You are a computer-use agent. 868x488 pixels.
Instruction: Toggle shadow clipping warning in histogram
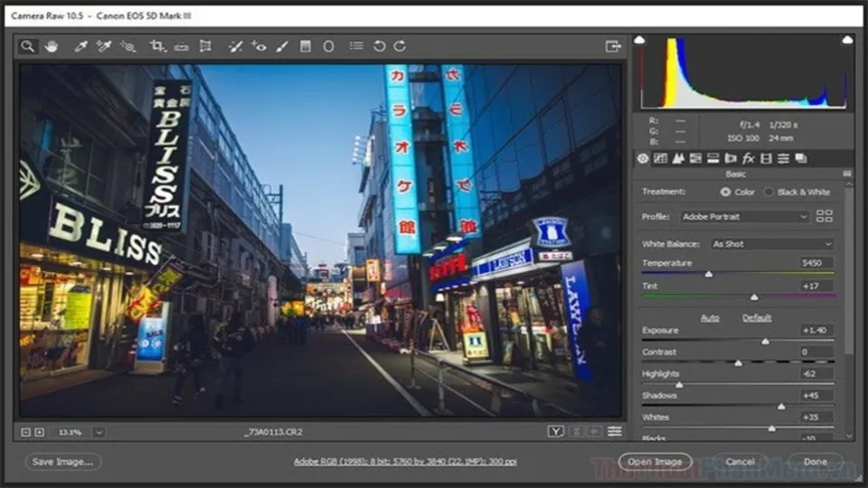pyautogui.click(x=639, y=40)
